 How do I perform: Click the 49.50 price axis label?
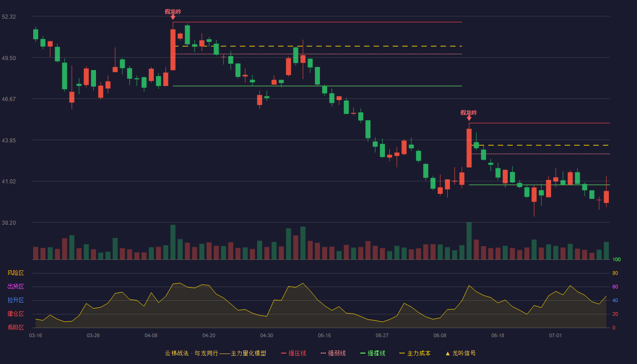pos(9,58)
